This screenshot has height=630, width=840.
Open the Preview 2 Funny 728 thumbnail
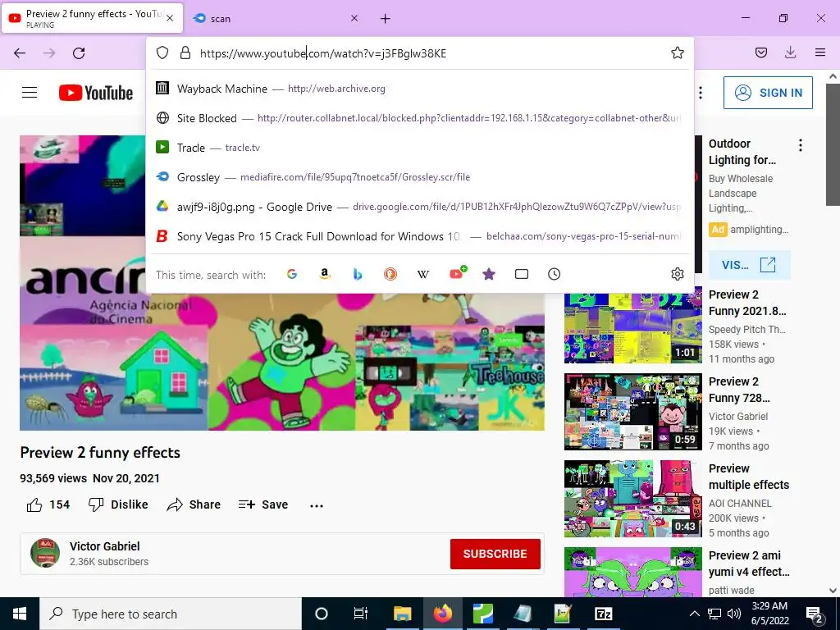click(x=633, y=412)
